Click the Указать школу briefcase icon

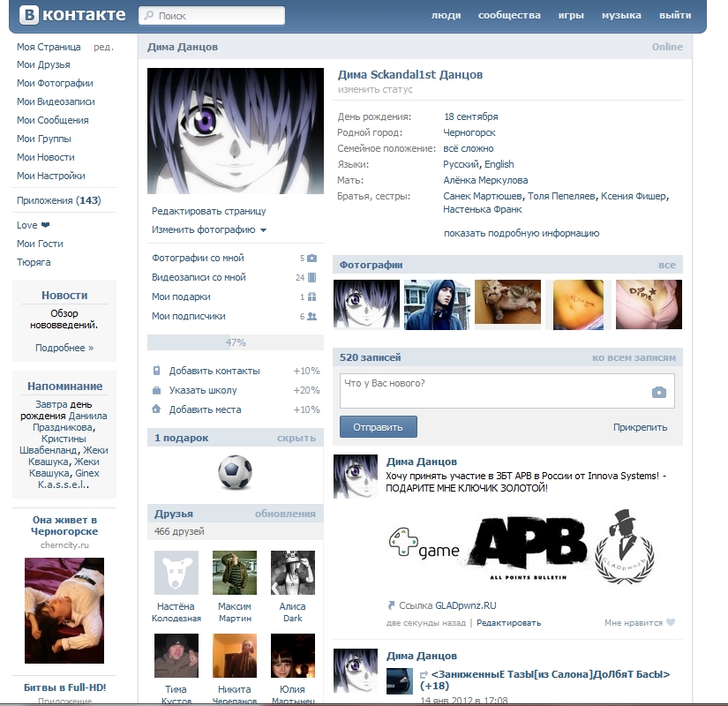coord(156,390)
